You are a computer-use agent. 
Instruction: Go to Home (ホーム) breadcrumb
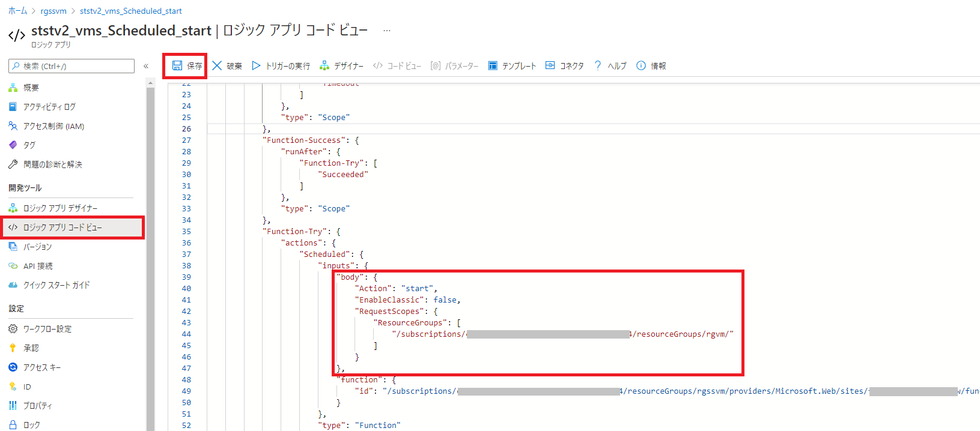coord(17,11)
